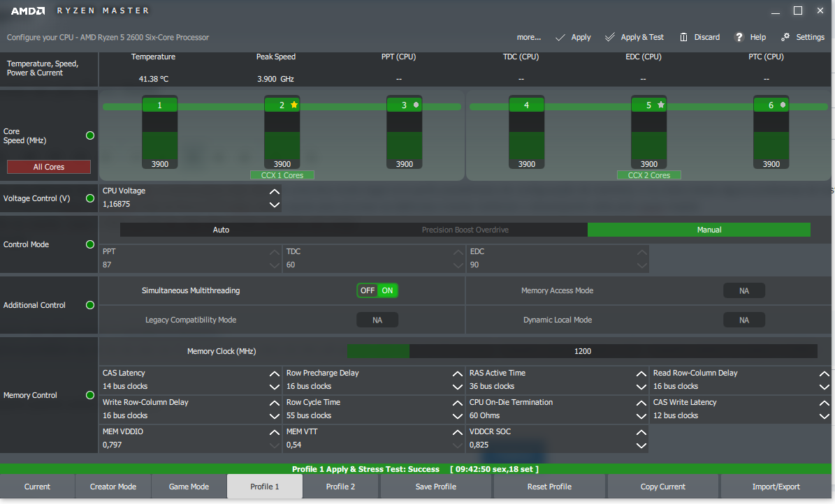The image size is (835, 504).
Task: Increase CAS Latency with up chevron
Action: [274, 374]
